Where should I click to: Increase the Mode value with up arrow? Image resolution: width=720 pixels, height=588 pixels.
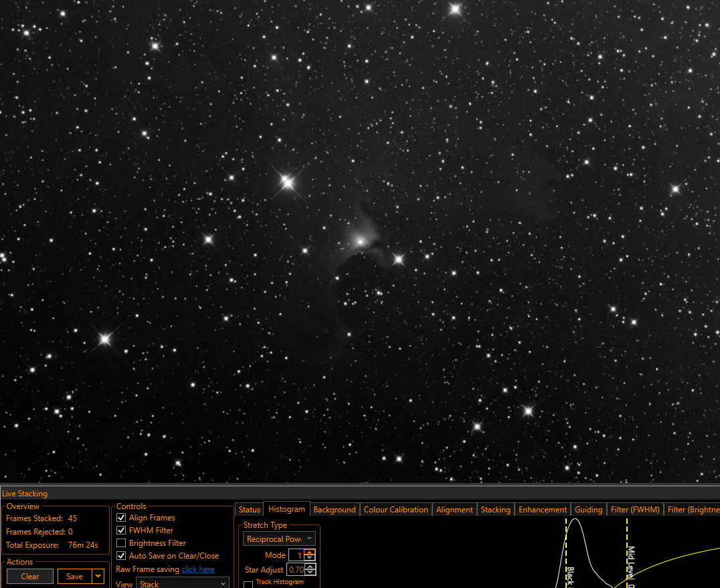pyautogui.click(x=310, y=553)
